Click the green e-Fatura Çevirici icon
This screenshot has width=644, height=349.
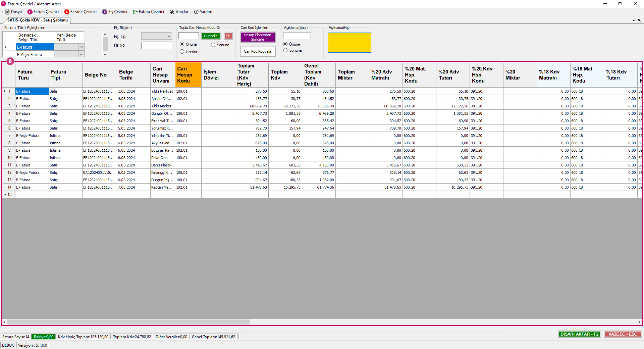click(x=135, y=12)
